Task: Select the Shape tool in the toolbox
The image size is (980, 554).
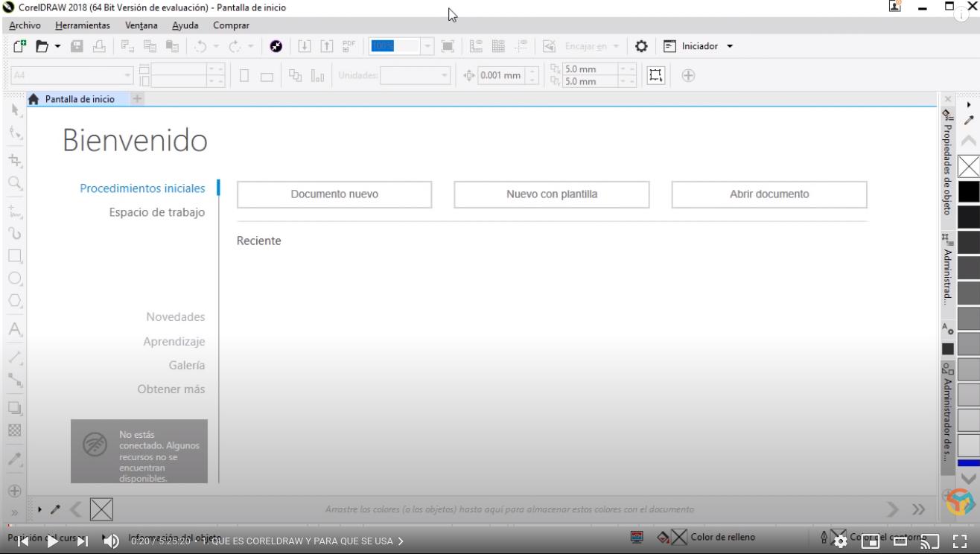Action: coord(15,133)
